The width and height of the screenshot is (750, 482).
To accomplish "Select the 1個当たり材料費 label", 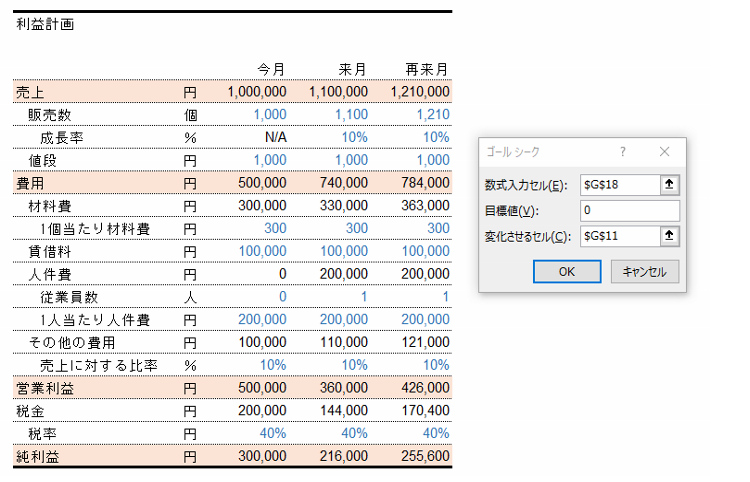I will 95,229.
